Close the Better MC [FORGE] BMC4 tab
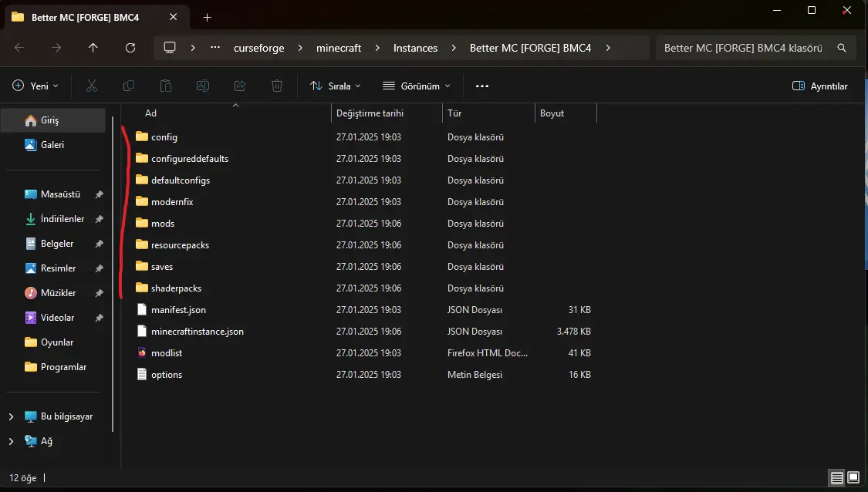Viewport: 868px width, 492px height. (x=174, y=17)
